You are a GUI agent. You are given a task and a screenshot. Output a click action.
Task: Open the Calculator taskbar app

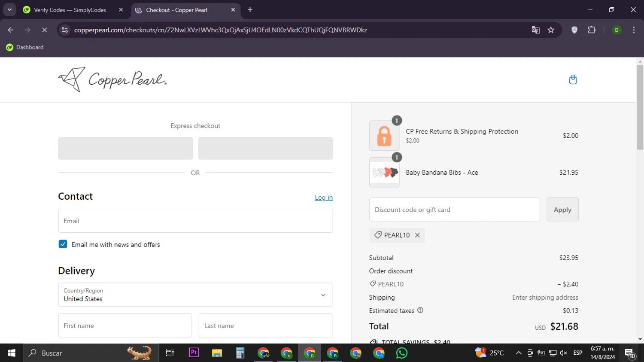(x=240, y=353)
